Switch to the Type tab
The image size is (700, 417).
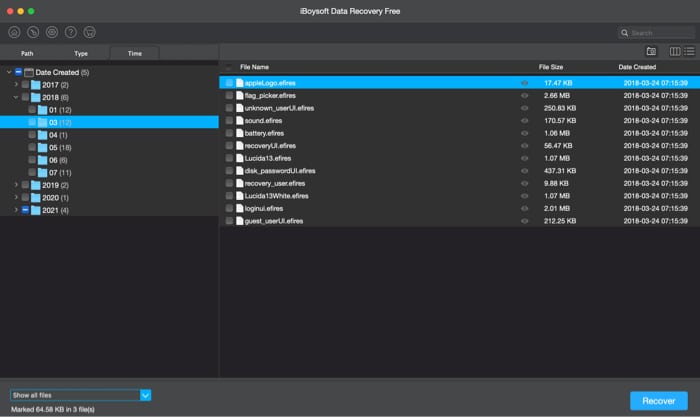(81, 54)
